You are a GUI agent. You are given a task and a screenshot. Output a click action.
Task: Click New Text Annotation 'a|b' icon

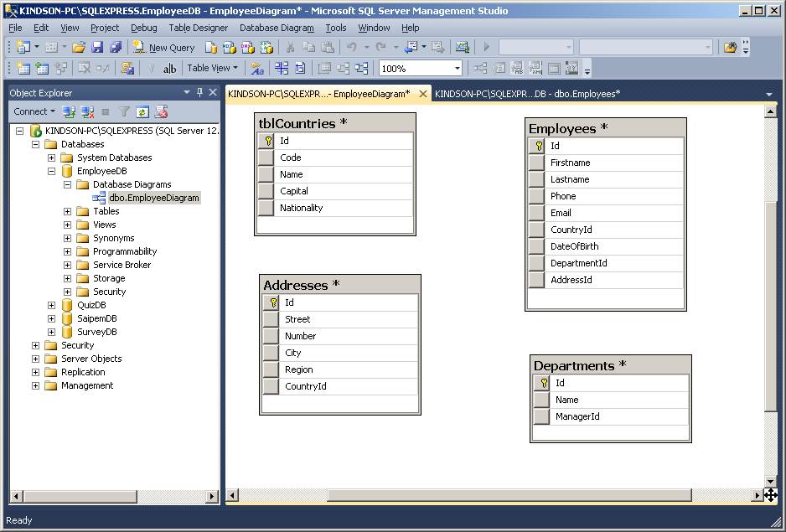(169, 68)
